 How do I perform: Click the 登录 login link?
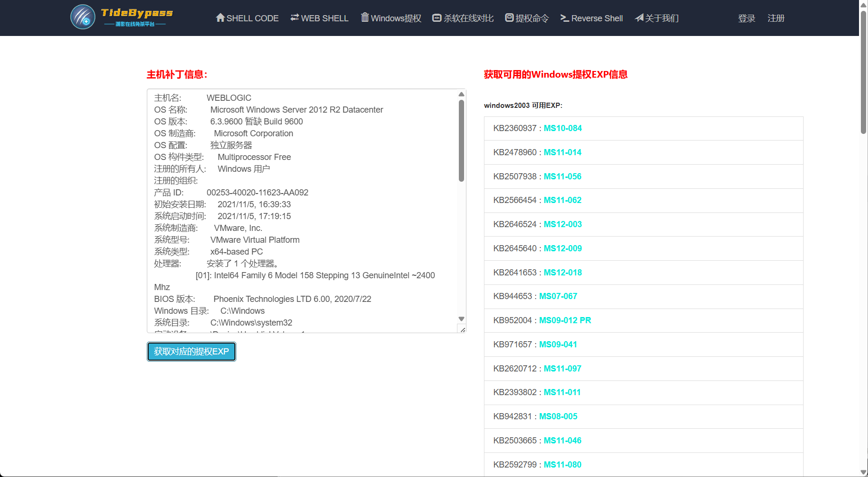747,18
